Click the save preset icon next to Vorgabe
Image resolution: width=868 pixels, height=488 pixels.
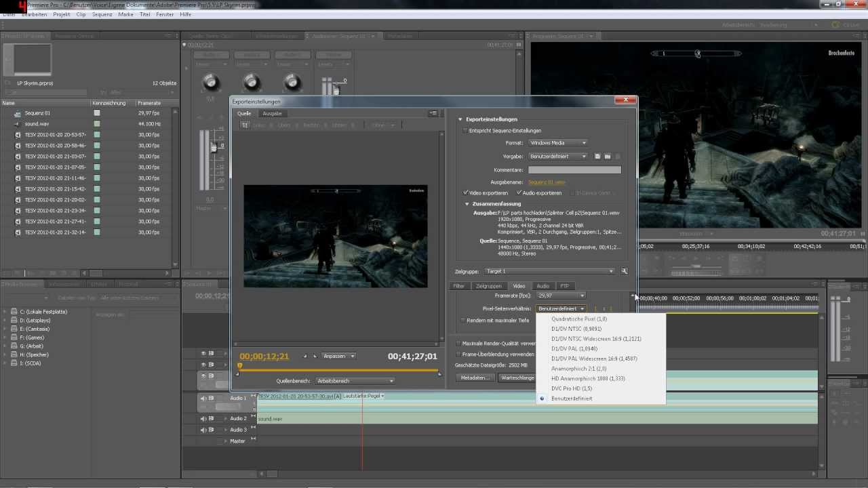tap(597, 157)
